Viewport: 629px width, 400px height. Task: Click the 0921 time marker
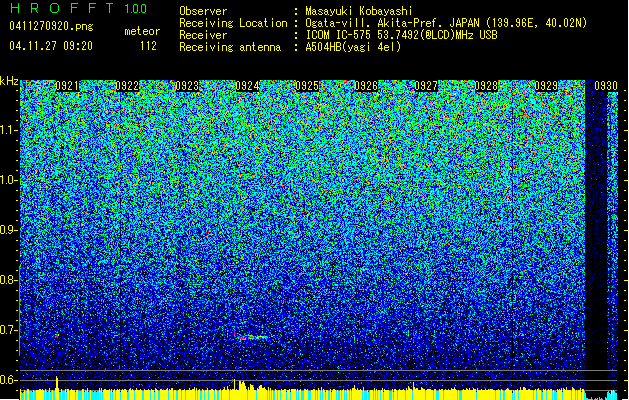tap(67, 86)
